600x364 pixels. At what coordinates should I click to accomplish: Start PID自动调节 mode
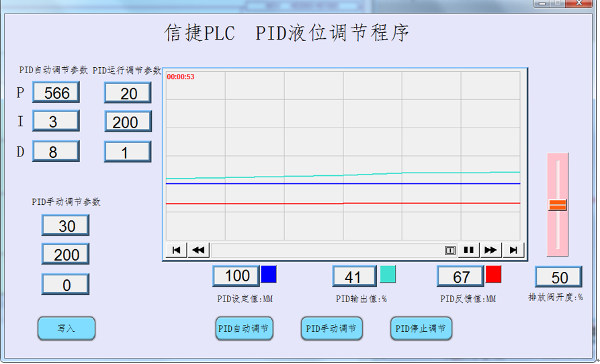coord(244,329)
